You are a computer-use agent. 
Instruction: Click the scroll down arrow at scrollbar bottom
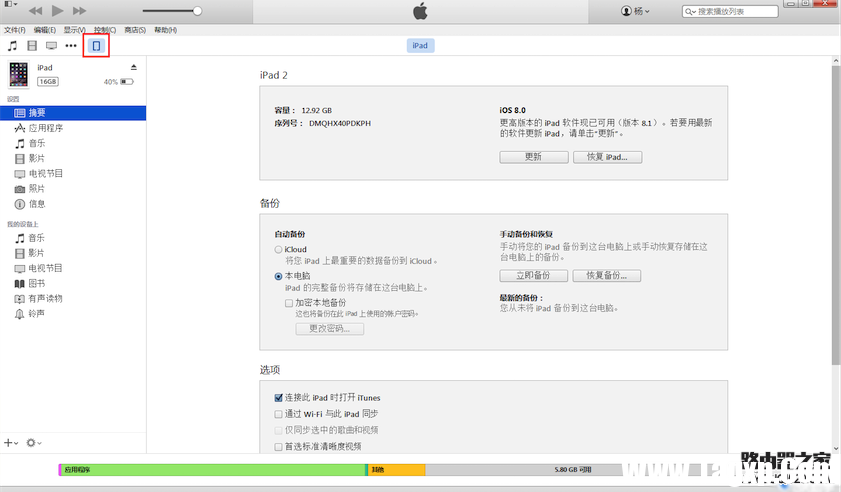tap(836, 449)
